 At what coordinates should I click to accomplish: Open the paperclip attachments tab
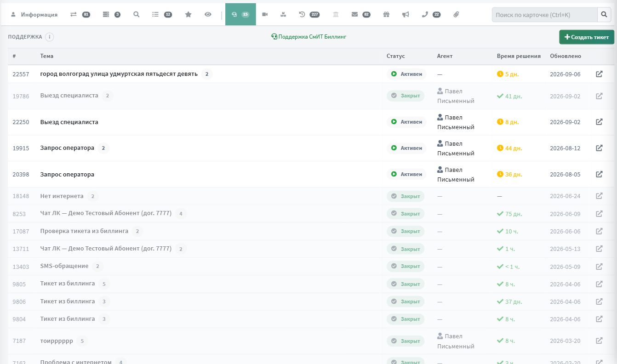coord(456,14)
